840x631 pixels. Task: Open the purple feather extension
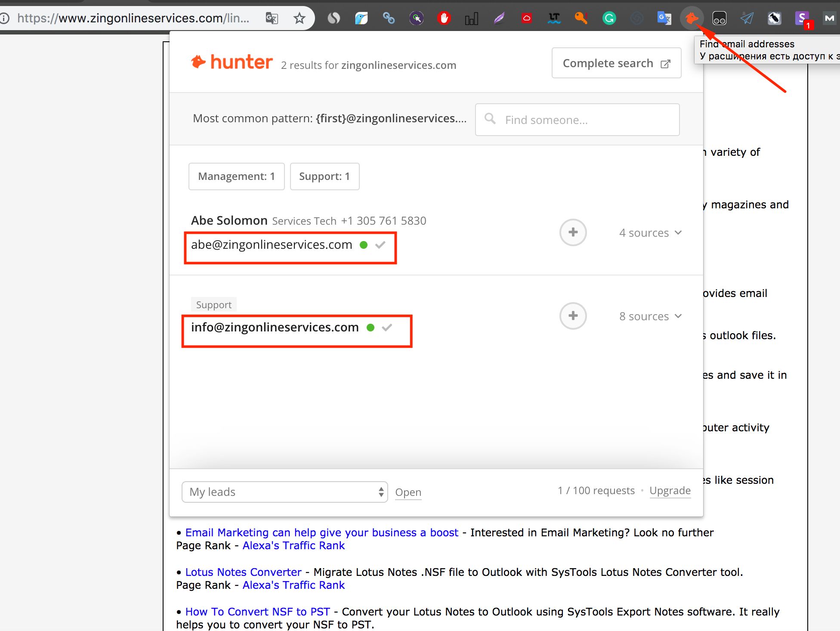(499, 18)
